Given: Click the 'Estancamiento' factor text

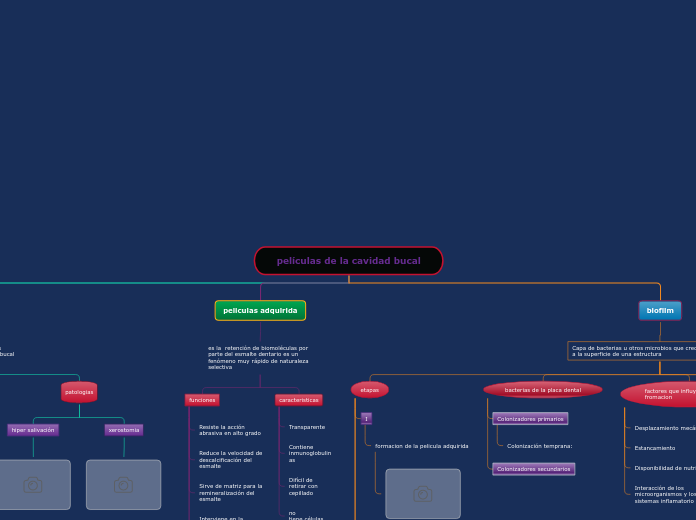Looking at the screenshot, I should coord(655,448).
